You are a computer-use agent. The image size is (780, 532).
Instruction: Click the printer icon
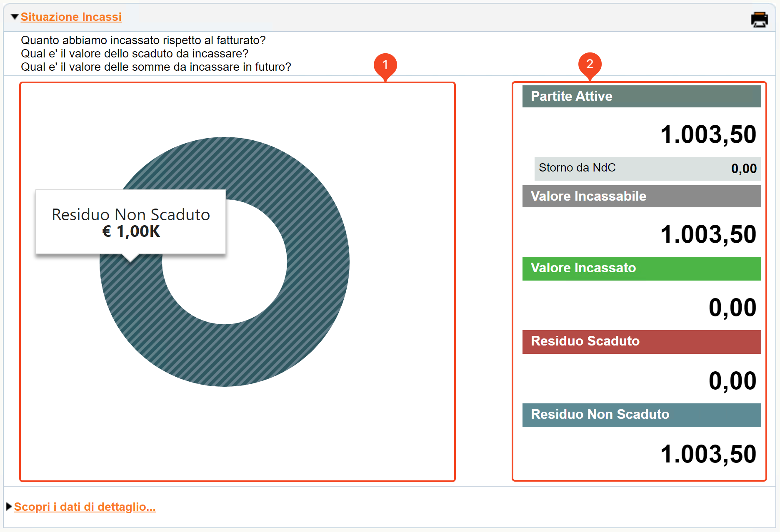(x=759, y=19)
